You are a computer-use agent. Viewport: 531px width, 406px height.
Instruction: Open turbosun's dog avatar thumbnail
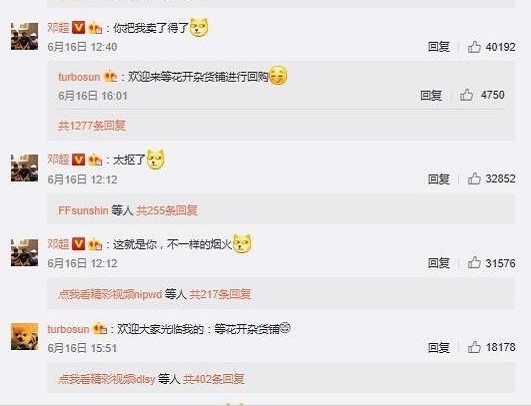point(24,337)
